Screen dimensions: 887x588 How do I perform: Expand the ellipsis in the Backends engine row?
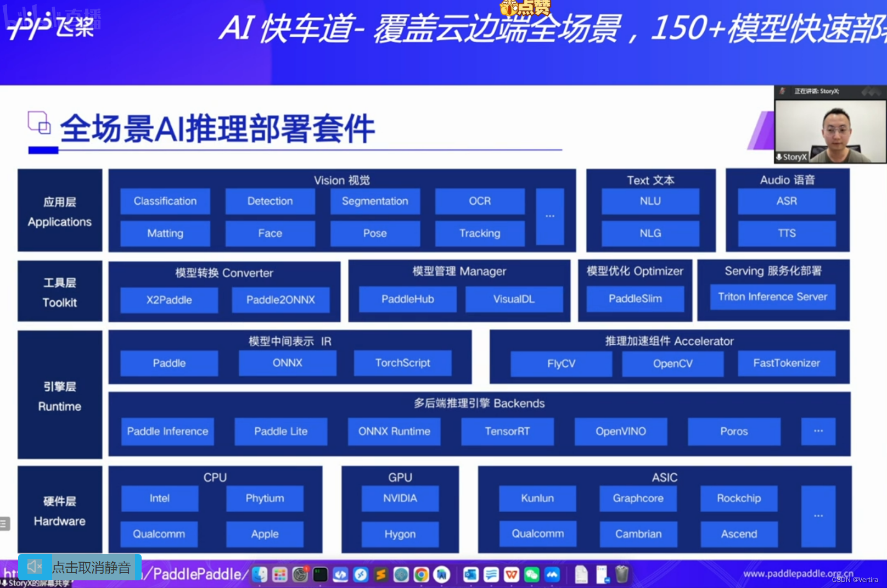click(818, 432)
